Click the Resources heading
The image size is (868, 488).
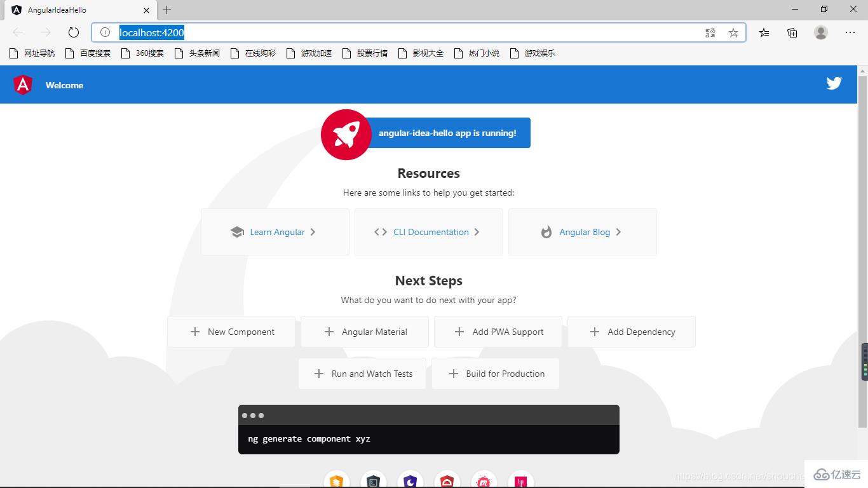coord(429,173)
